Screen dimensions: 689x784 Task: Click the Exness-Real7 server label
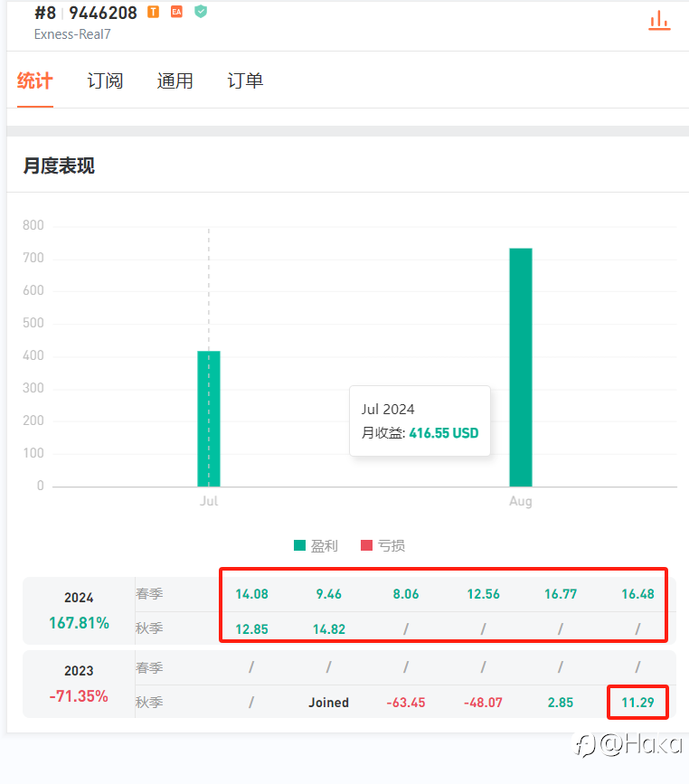[x=72, y=34]
